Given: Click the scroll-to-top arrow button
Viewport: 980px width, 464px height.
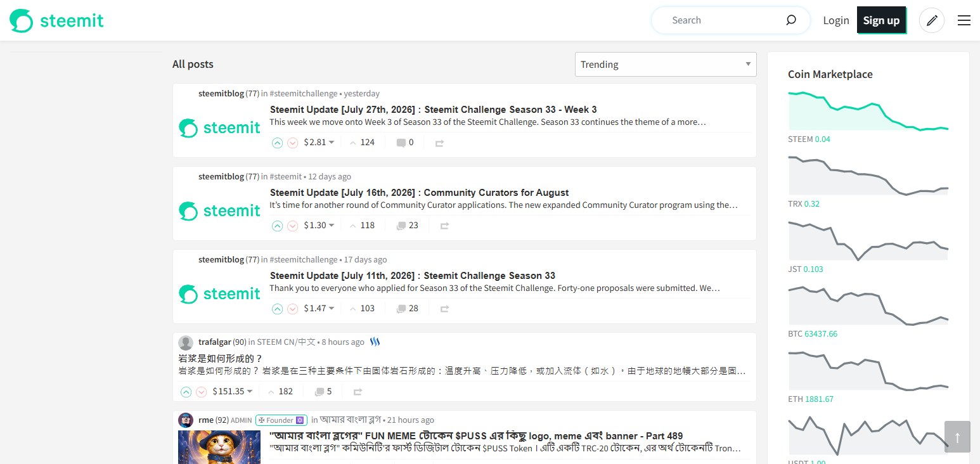Looking at the screenshot, I should point(957,437).
